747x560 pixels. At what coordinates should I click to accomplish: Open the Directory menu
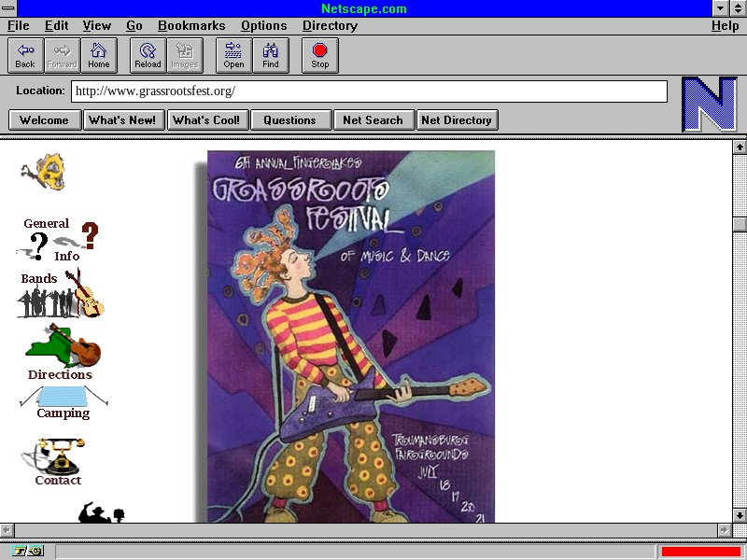pyautogui.click(x=330, y=26)
